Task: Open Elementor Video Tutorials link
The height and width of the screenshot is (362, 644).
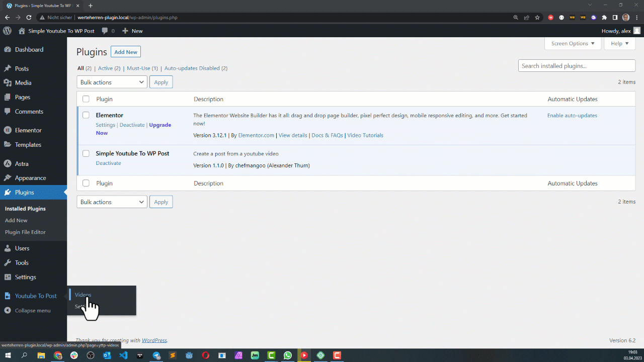Action: coord(365,135)
